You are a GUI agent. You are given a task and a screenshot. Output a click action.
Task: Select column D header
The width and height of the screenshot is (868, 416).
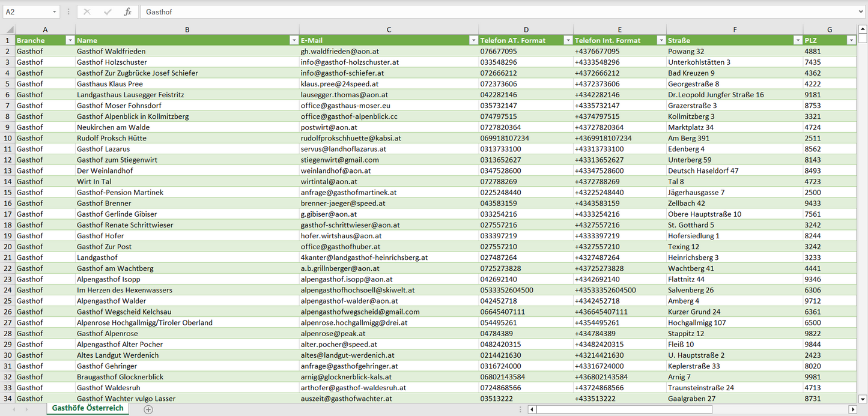(526, 29)
